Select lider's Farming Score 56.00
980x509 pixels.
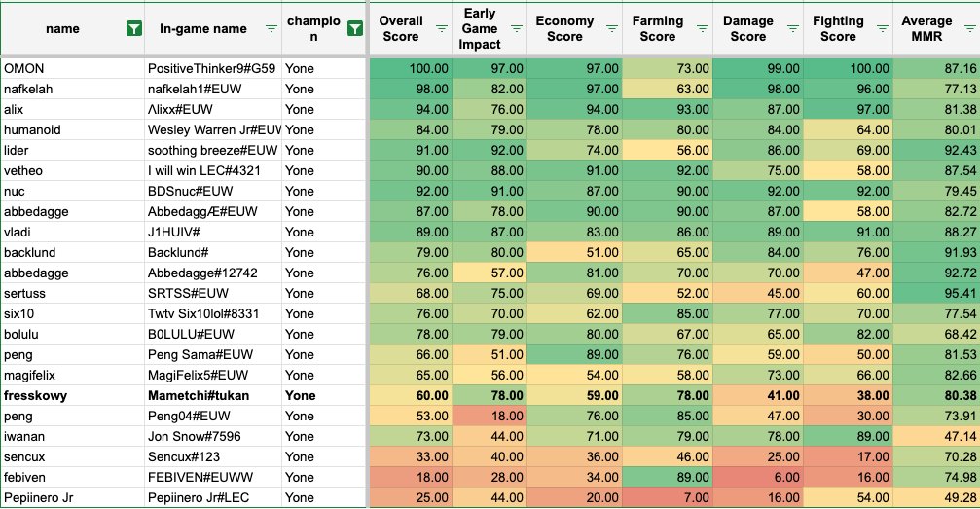[x=668, y=150]
